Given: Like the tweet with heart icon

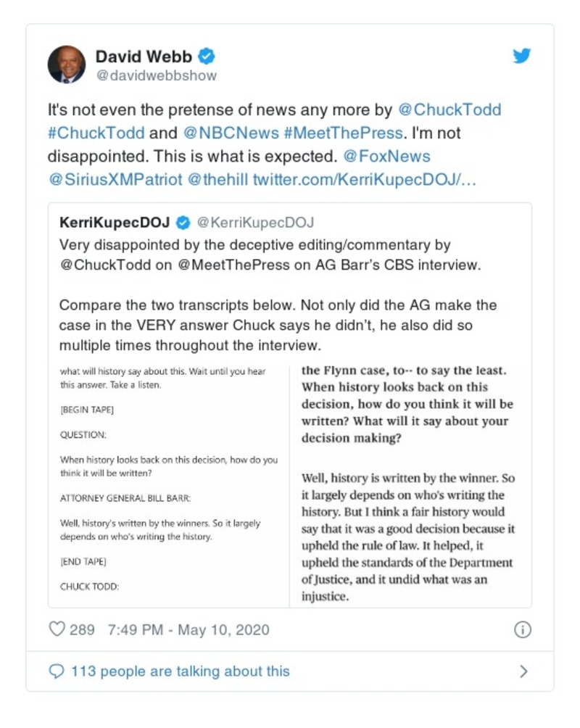Looking at the screenshot, I should (x=57, y=629).
